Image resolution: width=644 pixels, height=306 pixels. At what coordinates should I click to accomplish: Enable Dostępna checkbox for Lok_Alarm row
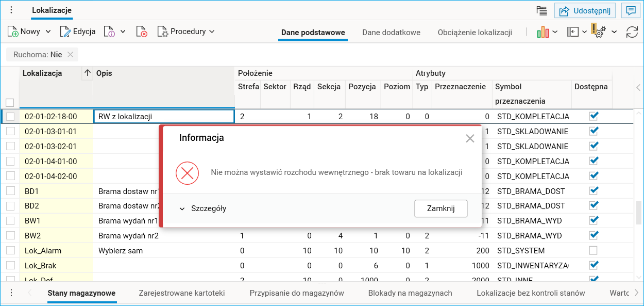tap(594, 250)
